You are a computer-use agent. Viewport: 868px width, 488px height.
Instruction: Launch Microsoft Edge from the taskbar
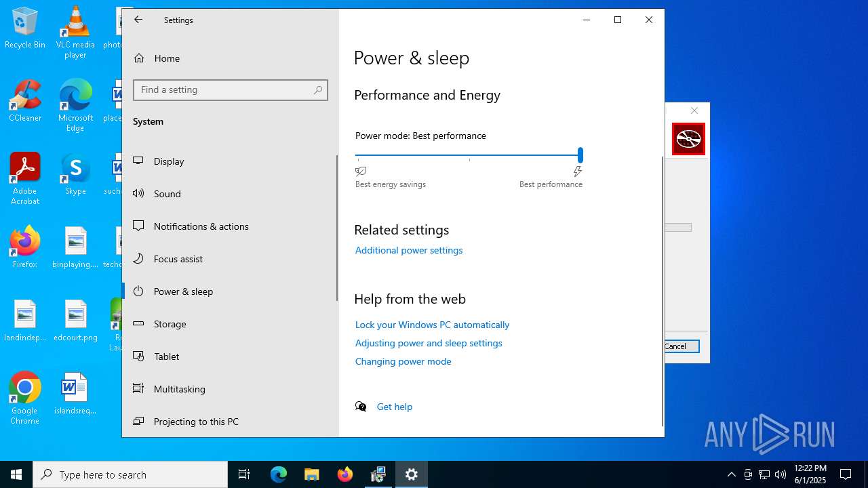pyautogui.click(x=279, y=474)
